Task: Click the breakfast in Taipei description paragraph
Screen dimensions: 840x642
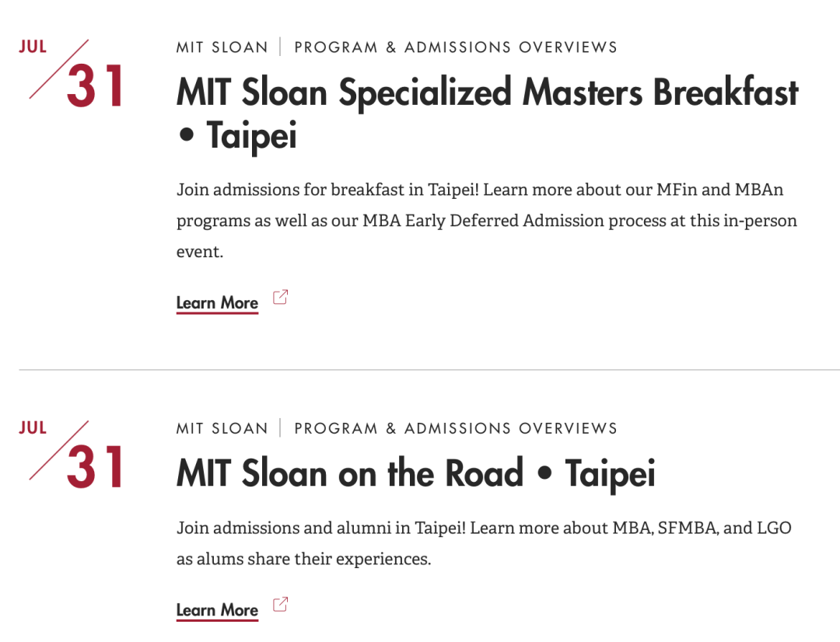Action: coord(487,221)
